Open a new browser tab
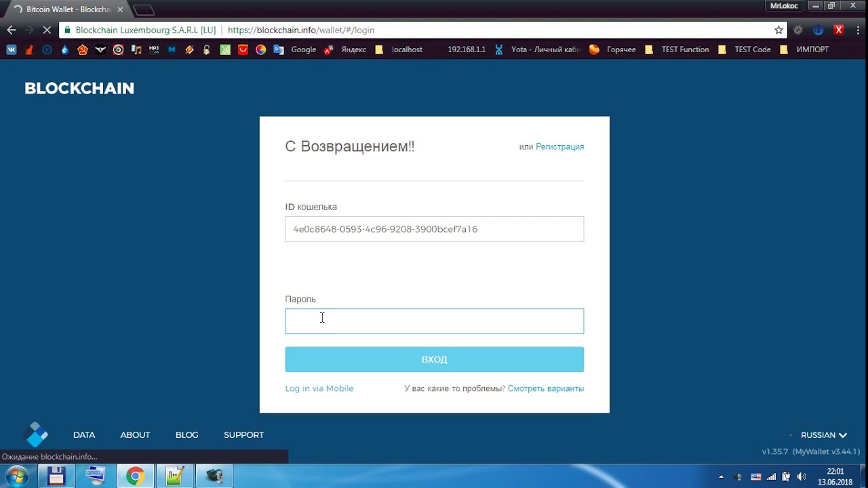 click(x=144, y=10)
